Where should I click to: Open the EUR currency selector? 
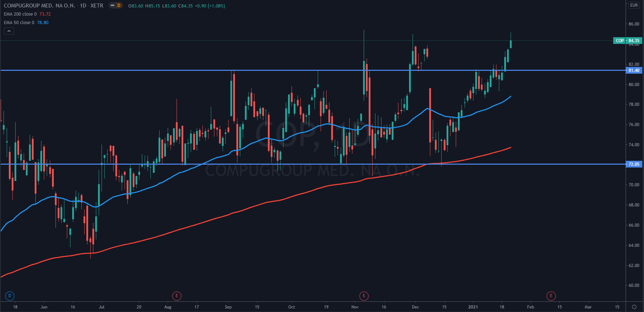634,5
